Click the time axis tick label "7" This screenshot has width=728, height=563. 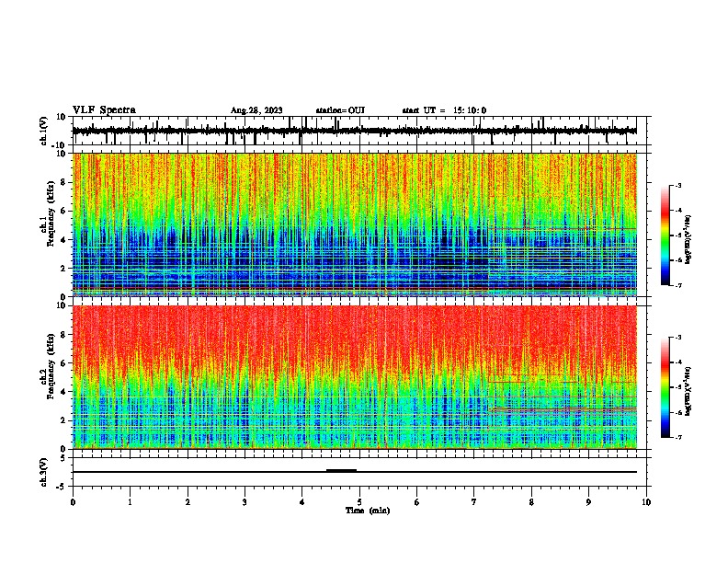474,502
